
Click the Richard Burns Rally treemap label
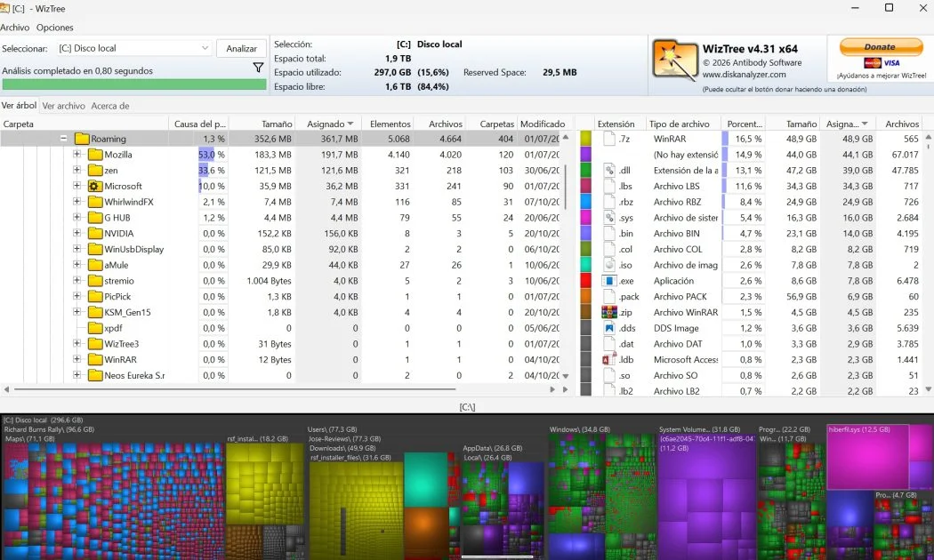pos(49,429)
